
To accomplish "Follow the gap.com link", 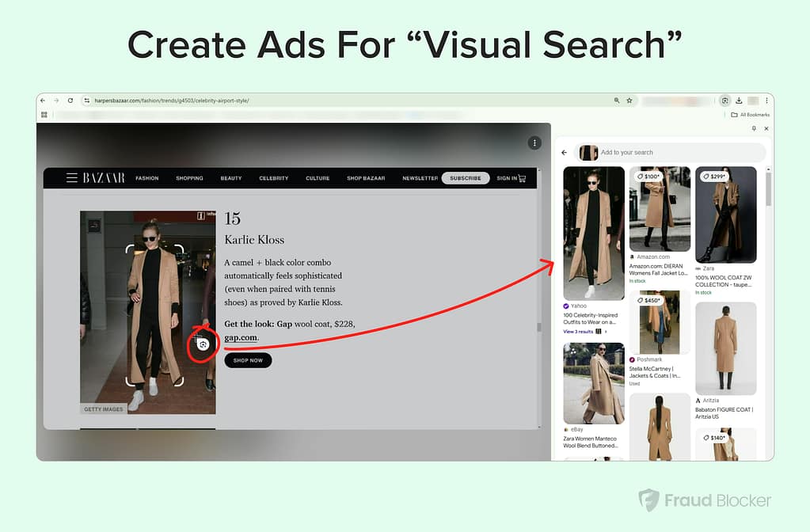I will tap(241, 337).
